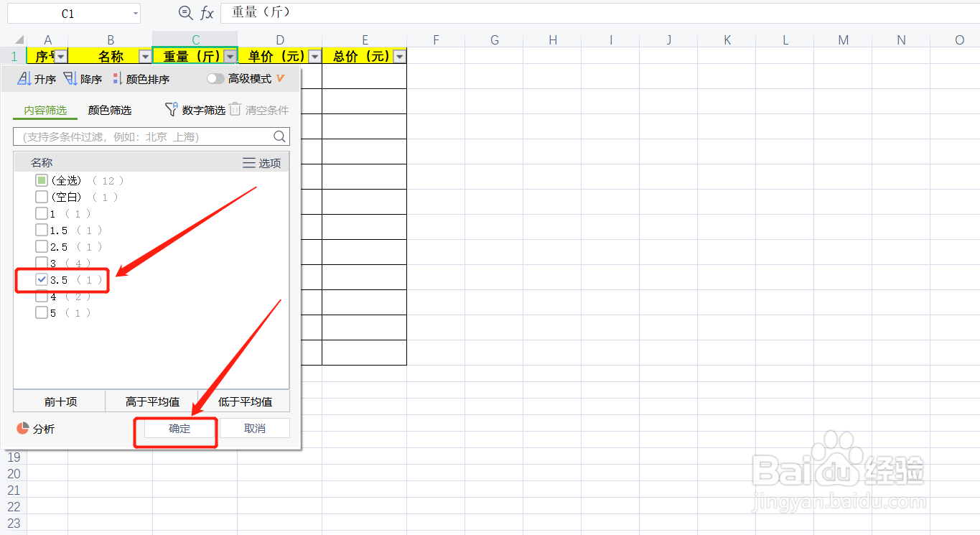Open 颜色排序 color sorting
The height and width of the screenshot is (535, 980).
139,78
